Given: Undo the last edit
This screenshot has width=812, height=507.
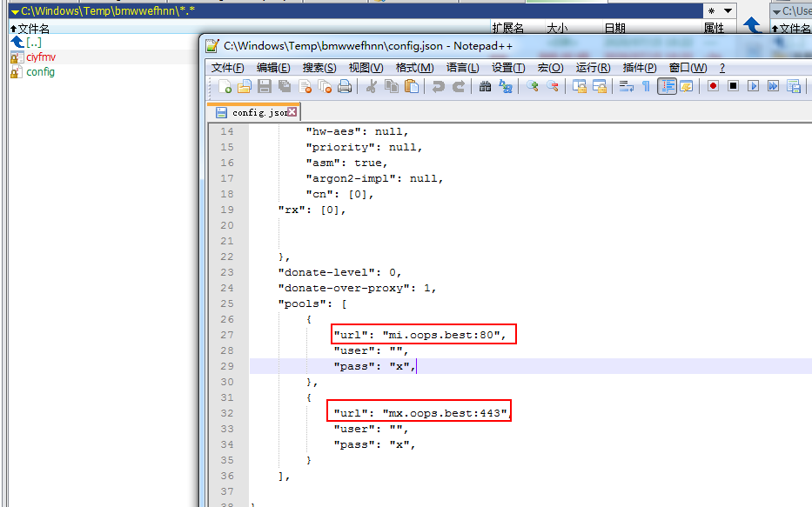Looking at the screenshot, I should [438, 86].
